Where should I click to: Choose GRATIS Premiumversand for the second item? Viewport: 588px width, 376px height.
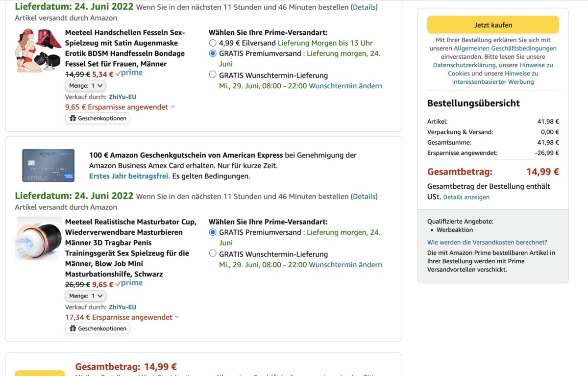click(213, 232)
